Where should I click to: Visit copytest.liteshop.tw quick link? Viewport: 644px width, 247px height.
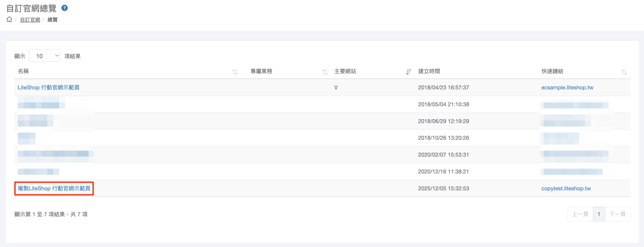566,188
